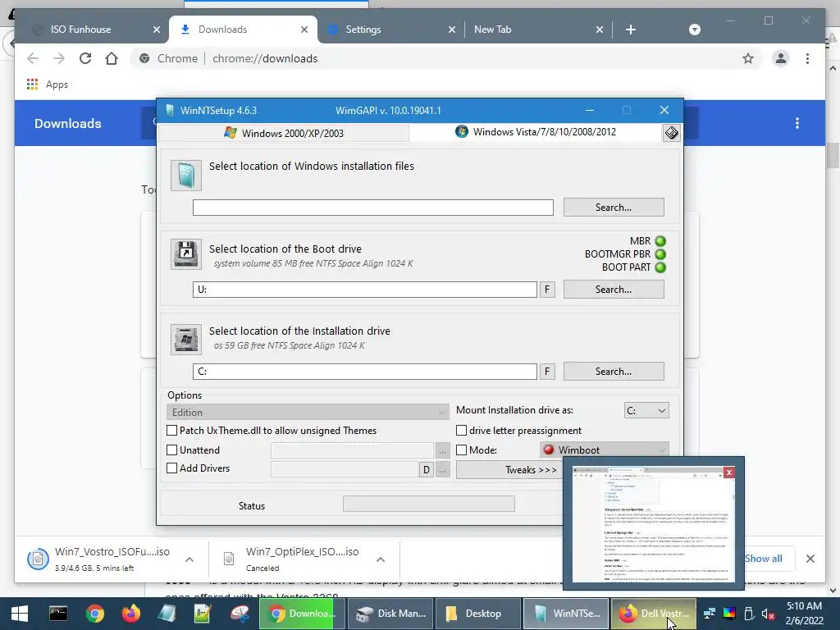Open Downloads page more actions menu
Screen dimensions: 840x630
tap(797, 123)
